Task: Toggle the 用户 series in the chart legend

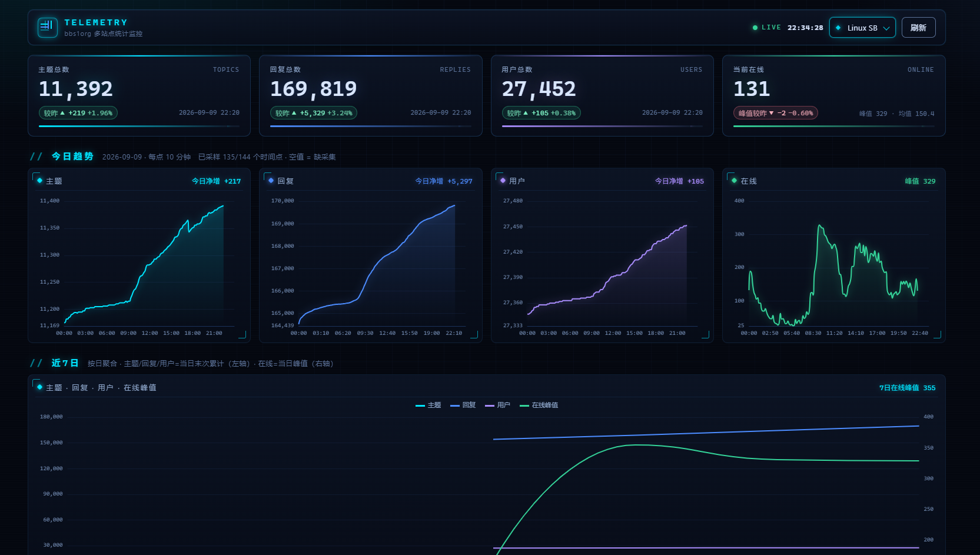Action: (497, 405)
